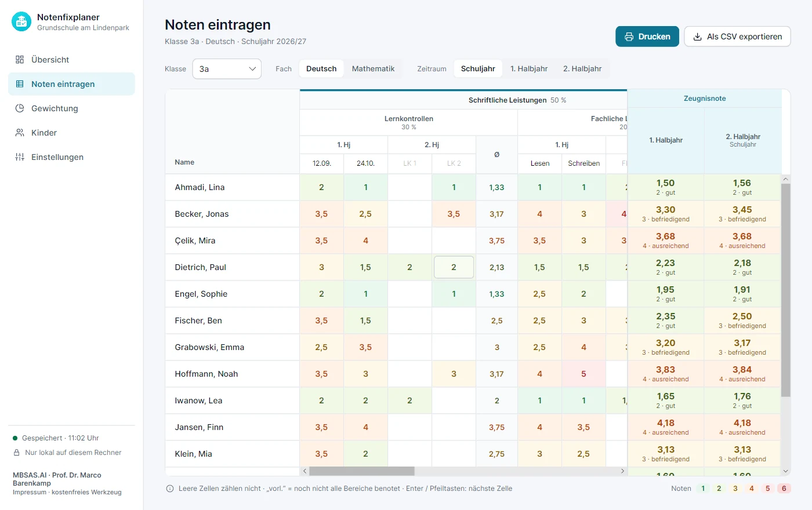The image size is (812, 510).
Task: Click the download icon for CSV export
Action: [x=698, y=37]
